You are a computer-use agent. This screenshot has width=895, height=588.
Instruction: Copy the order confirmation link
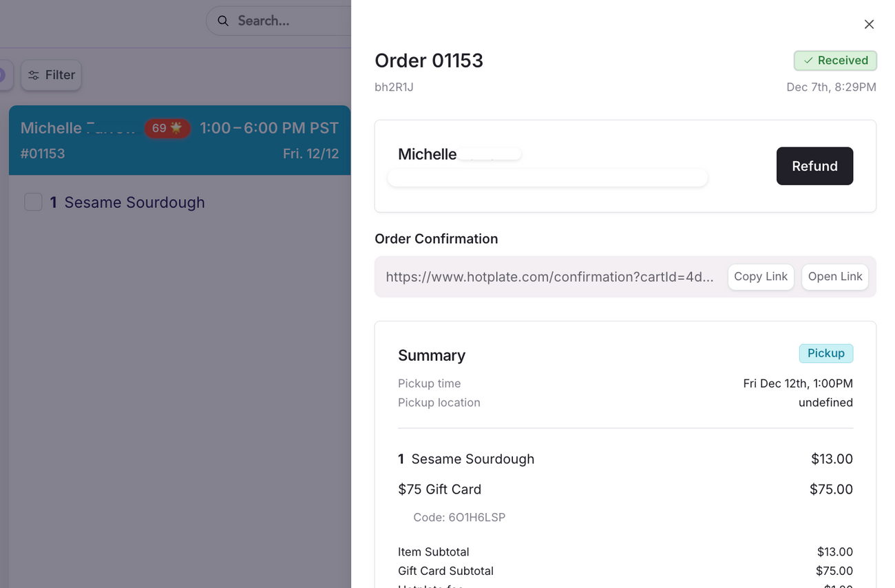pyautogui.click(x=760, y=277)
